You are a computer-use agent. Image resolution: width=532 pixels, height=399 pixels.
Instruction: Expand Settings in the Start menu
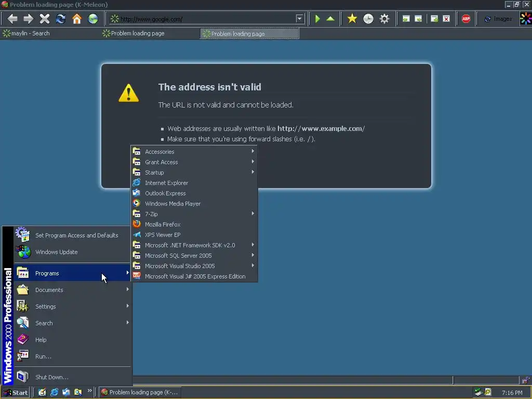click(72, 307)
